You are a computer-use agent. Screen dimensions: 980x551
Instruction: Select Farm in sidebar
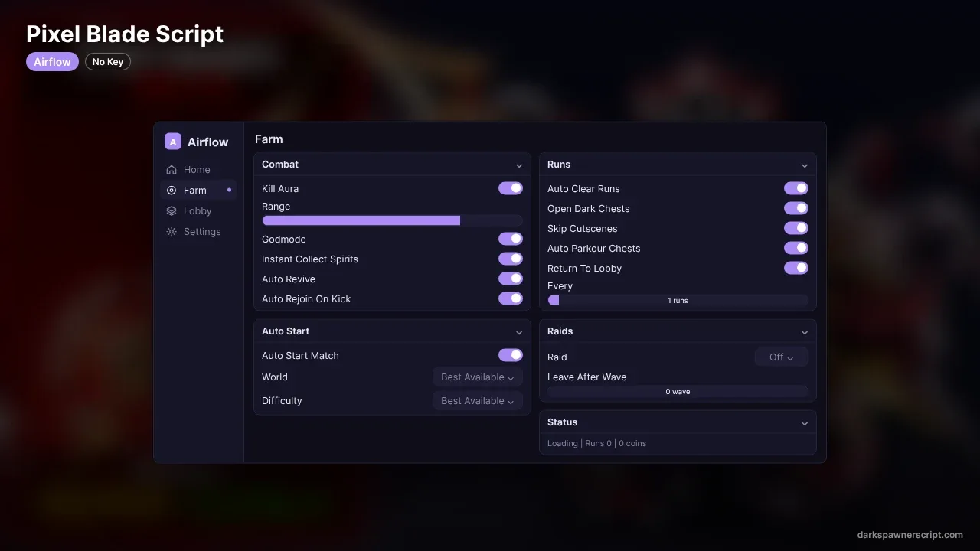pyautogui.click(x=199, y=191)
